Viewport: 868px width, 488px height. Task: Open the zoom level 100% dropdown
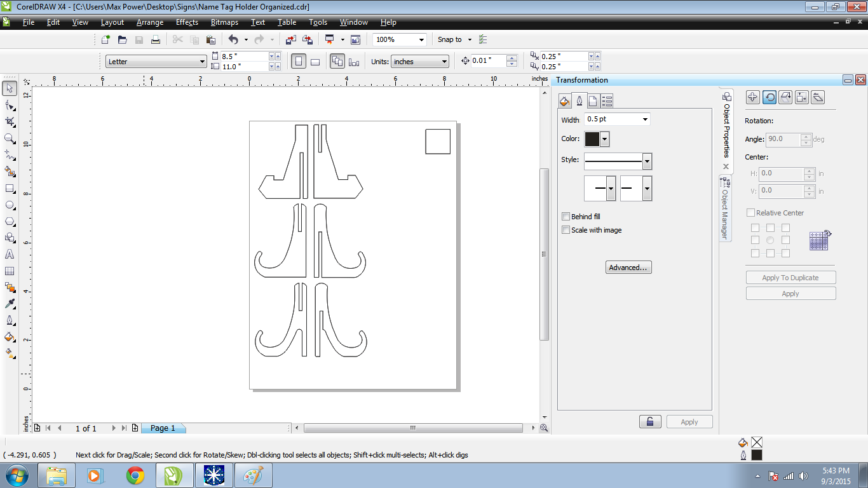[421, 39]
